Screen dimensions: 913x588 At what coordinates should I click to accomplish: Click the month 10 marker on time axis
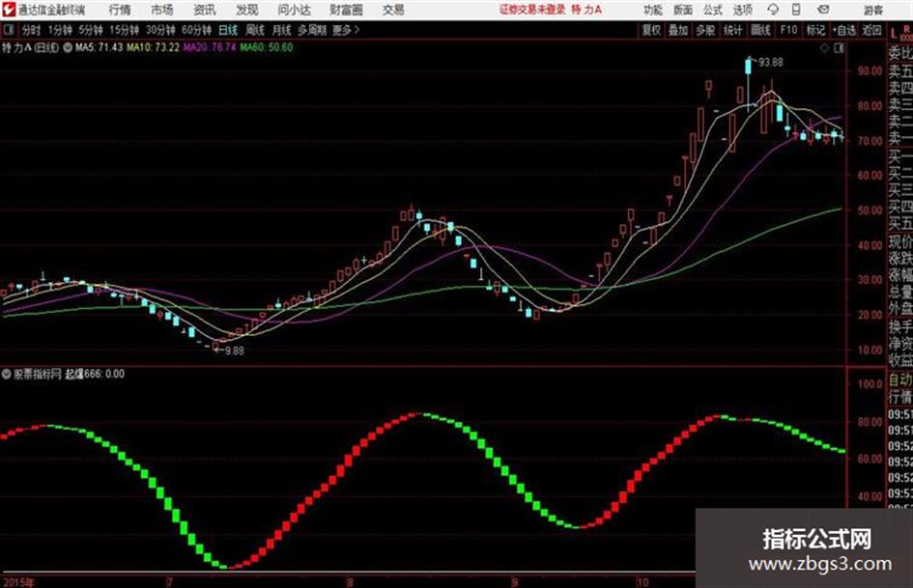[x=642, y=581]
